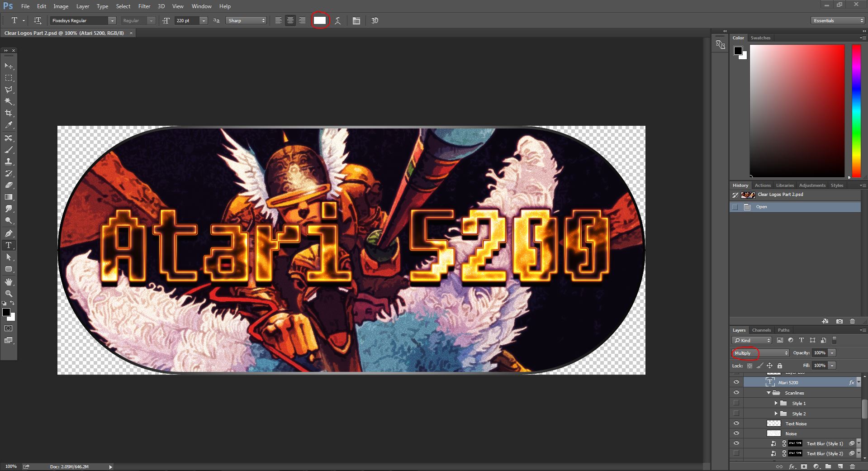Show the Style 2 group
868x471 pixels.
736,413
